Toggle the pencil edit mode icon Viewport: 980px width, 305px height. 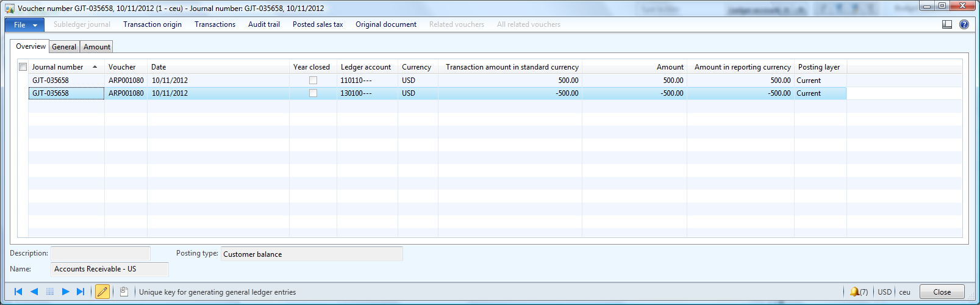click(102, 292)
